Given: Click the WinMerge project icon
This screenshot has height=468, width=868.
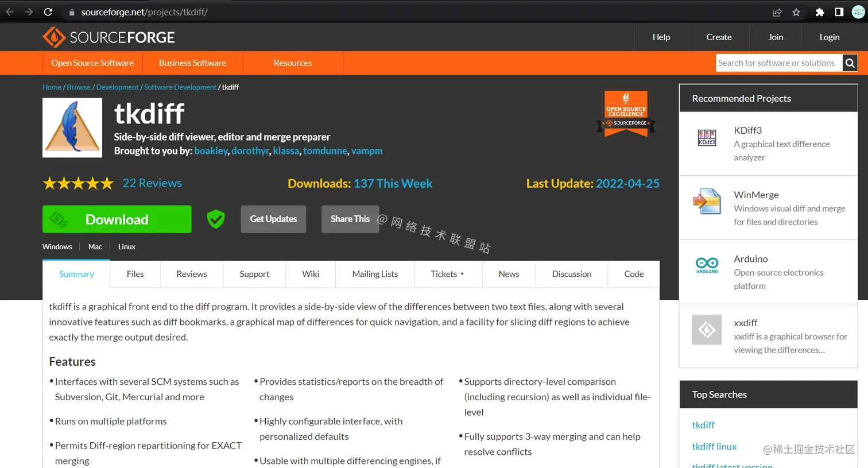Looking at the screenshot, I should click(707, 202).
